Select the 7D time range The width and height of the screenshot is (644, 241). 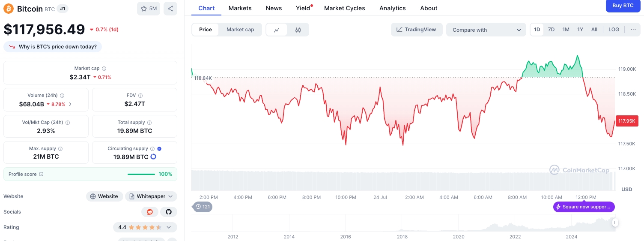pyautogui.click(x=551, y=30)
